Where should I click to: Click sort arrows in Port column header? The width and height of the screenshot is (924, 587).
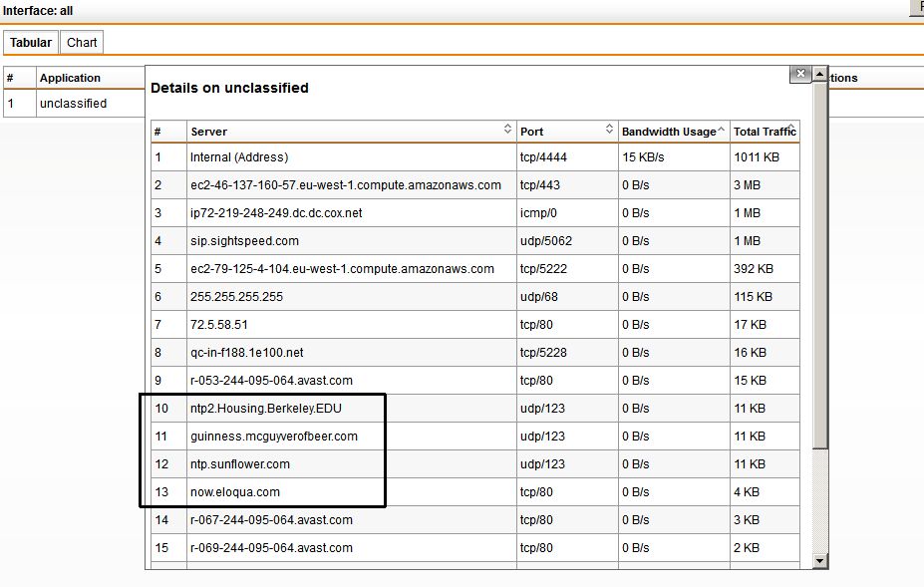(x=609, y=131)
